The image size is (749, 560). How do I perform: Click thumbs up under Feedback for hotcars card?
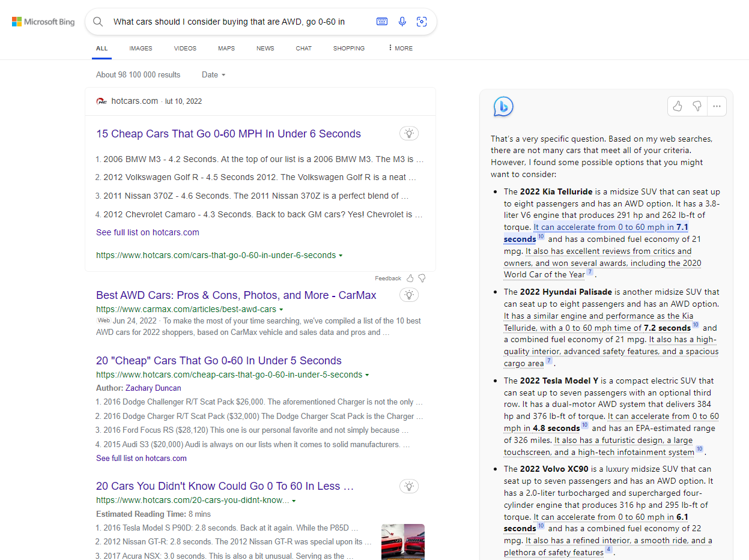point(410,278)
